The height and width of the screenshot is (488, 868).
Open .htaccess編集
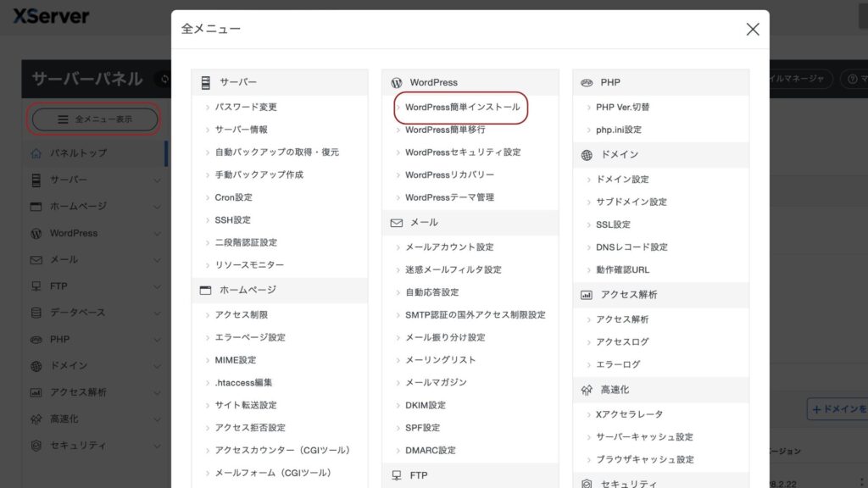(x=243, y=383)
